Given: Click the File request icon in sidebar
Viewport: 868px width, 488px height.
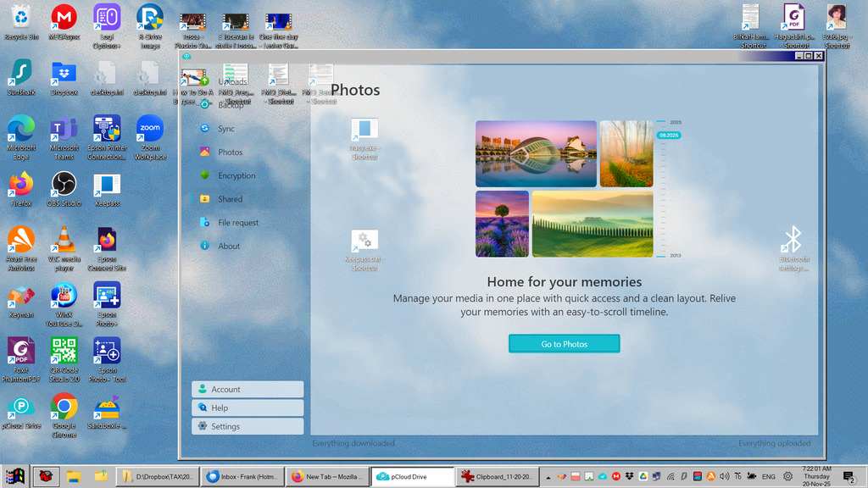Looking at the screenshot, I should tap(204, 223).
